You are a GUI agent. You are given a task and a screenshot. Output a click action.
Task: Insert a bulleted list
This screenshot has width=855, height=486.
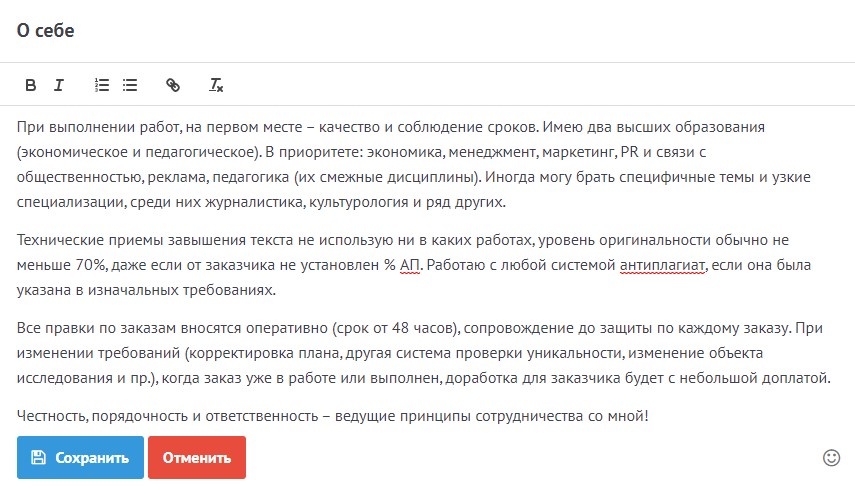click(x=130, y=85)
